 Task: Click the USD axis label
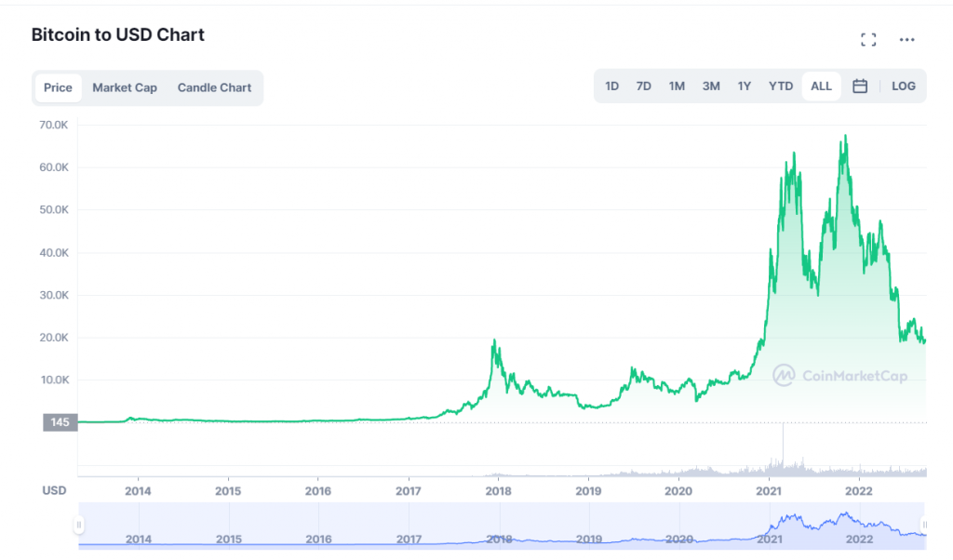click(54, 490)
